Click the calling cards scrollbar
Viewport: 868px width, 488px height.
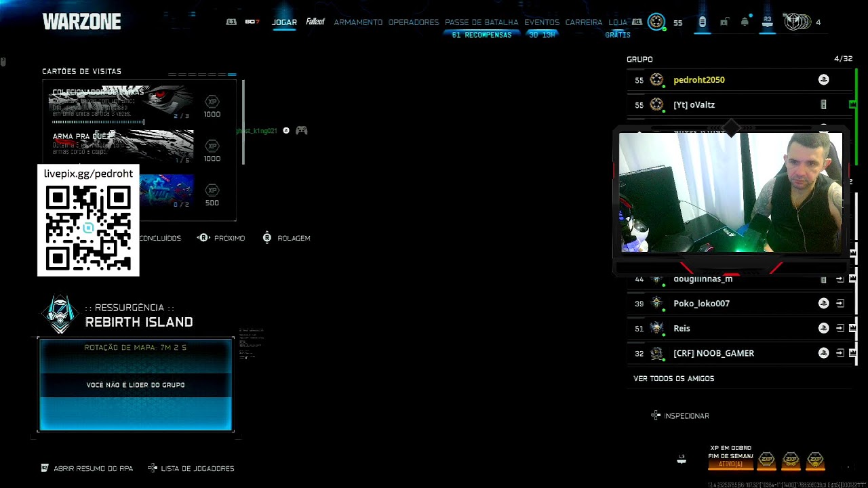[x=243, y=122]
